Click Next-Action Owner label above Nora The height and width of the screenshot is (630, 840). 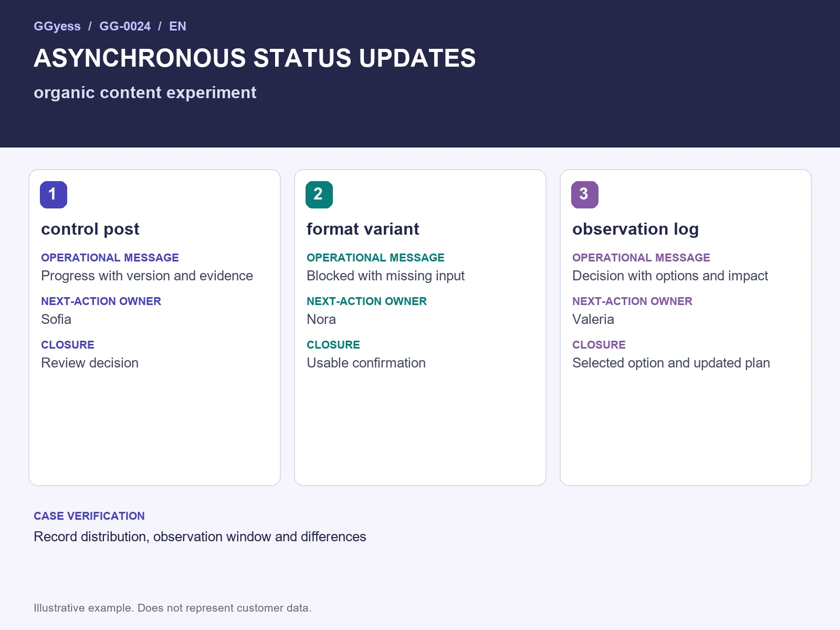(x=366, y=301)
